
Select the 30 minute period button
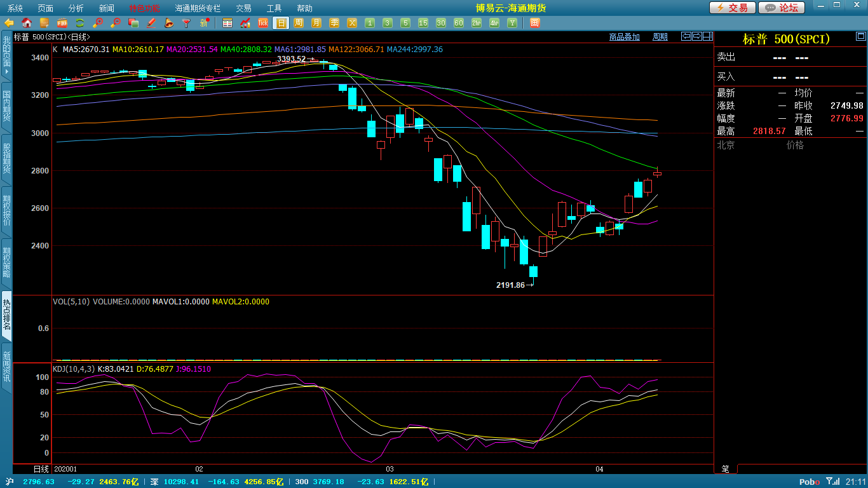(x=441, y=23)
